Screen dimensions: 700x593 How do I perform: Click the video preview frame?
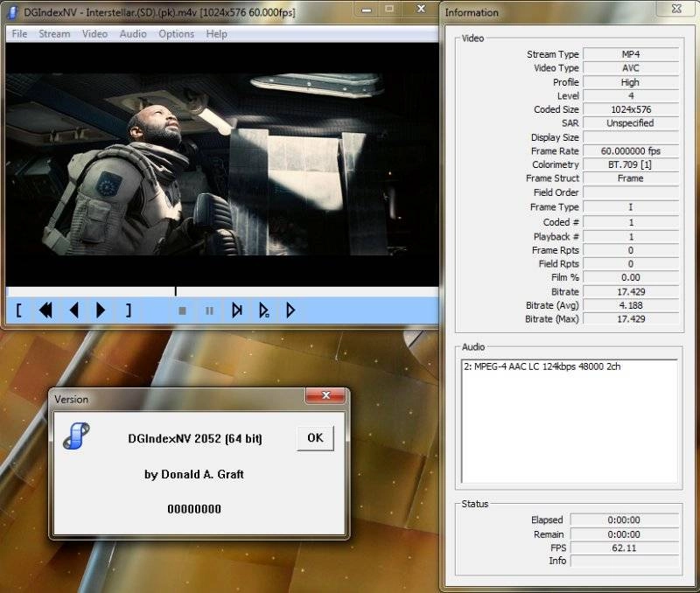(x=222, y=164)
